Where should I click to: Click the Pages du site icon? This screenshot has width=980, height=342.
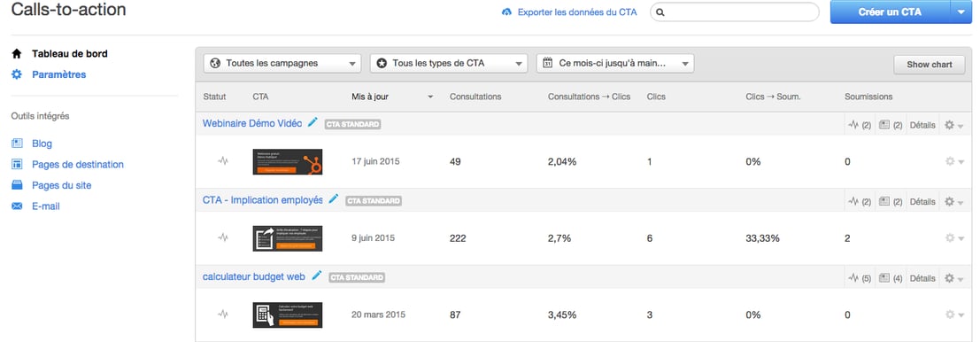click(x=17, y=185)
